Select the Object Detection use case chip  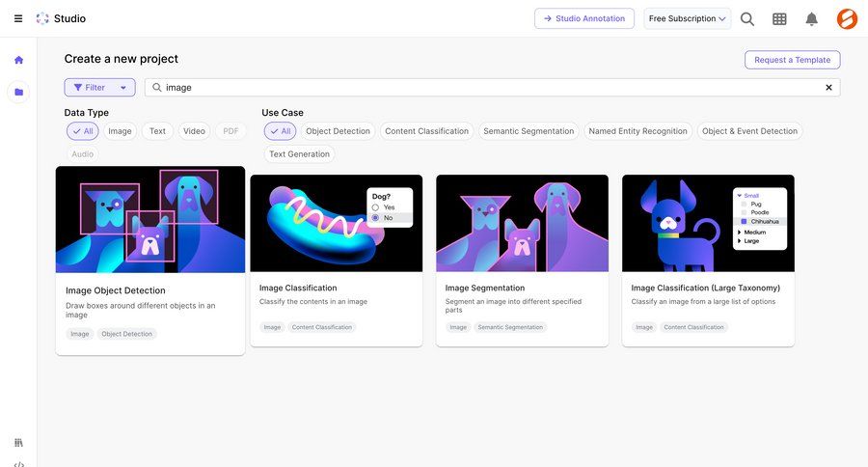tap(338, 131)
